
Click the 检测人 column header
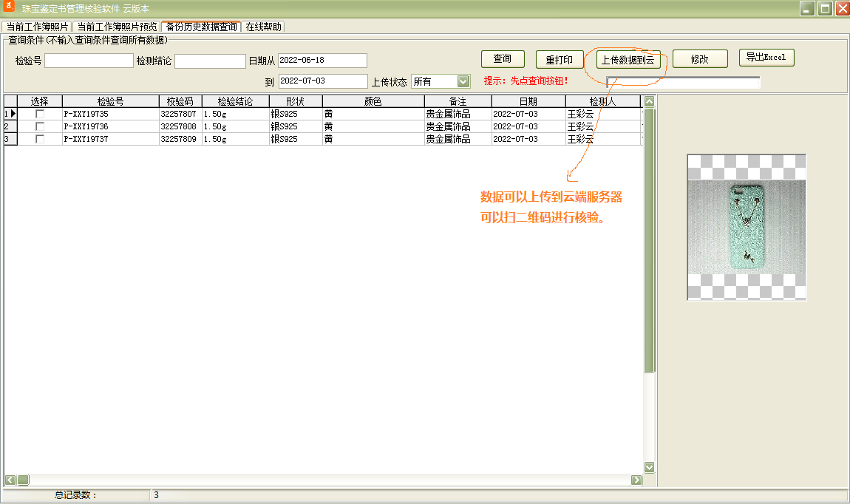[x=603, y=101]
